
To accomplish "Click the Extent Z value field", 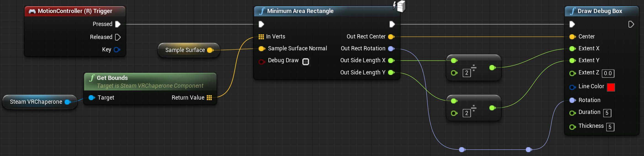I will (608, 73).
